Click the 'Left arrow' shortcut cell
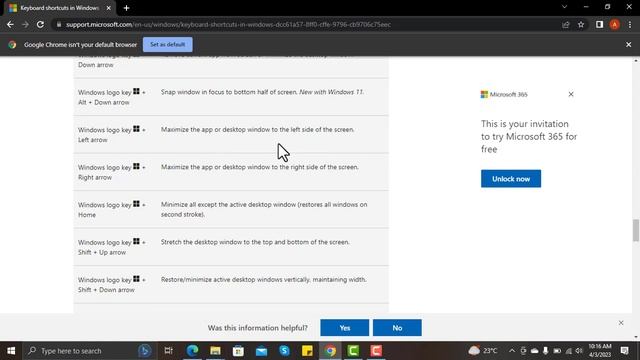 tap(112, 135)
